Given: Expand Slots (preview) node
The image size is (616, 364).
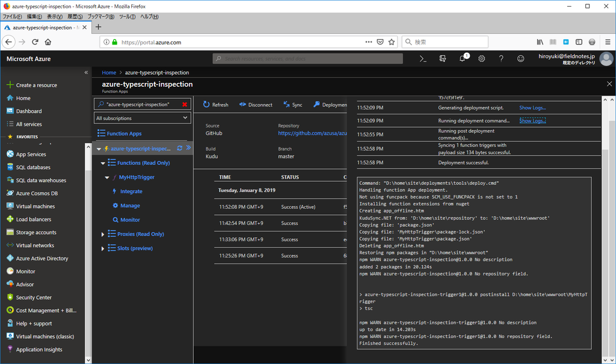Looking at the screenshot, I should pyautogui.click(x=103, y=248).
